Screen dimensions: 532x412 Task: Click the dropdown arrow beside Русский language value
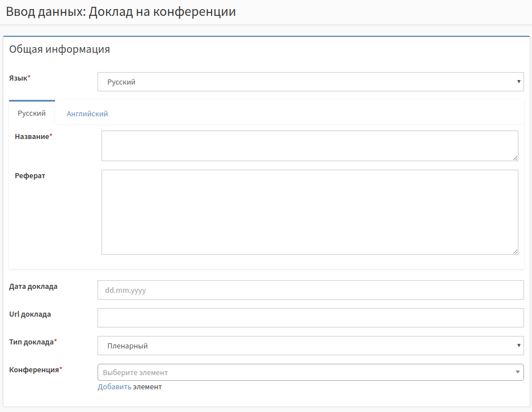click(518, 82)
